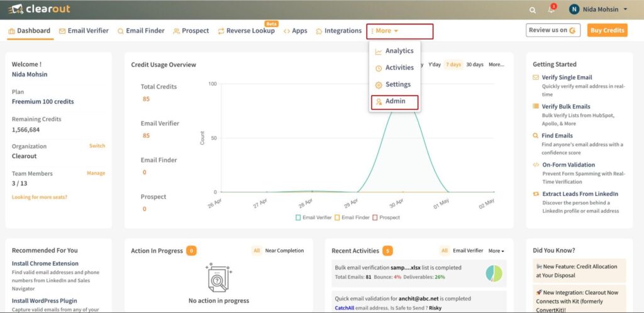Click the pie chart for bulk email verification

point(494,273)
